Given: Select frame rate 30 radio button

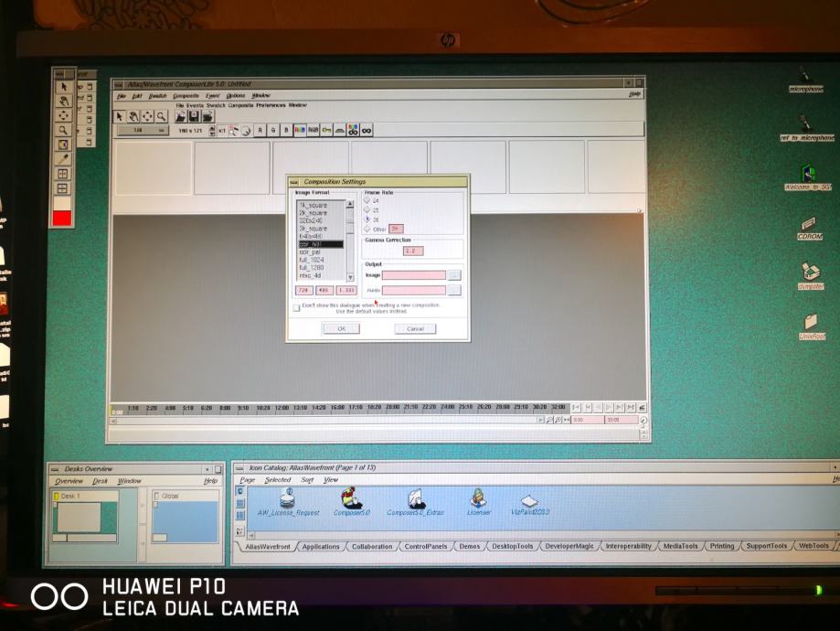Looking at the screenshot, I should [x=367, y=219].
